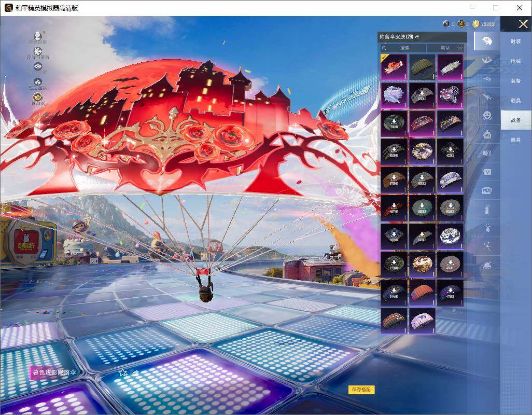Image resolution: width=532 pixels, height=415 pixels.
Task: Select the spray can category icon
Action: [x=487, y=209]
